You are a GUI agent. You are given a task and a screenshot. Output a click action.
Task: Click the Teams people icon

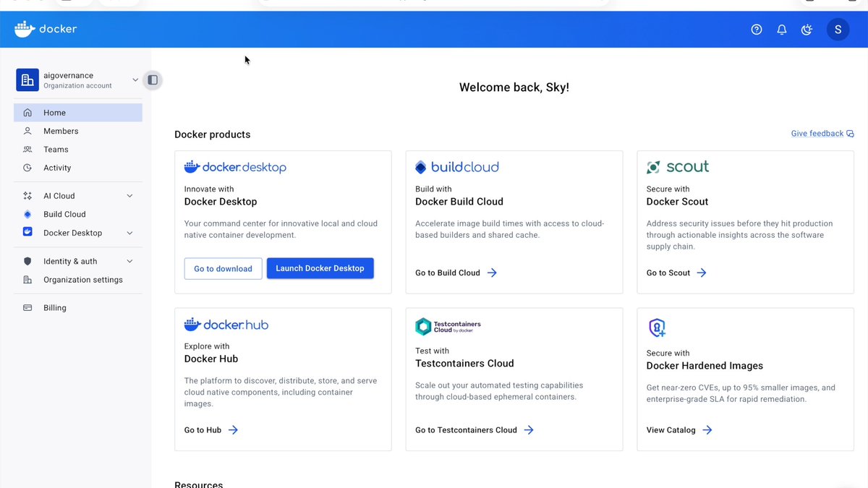coord(27,150)
